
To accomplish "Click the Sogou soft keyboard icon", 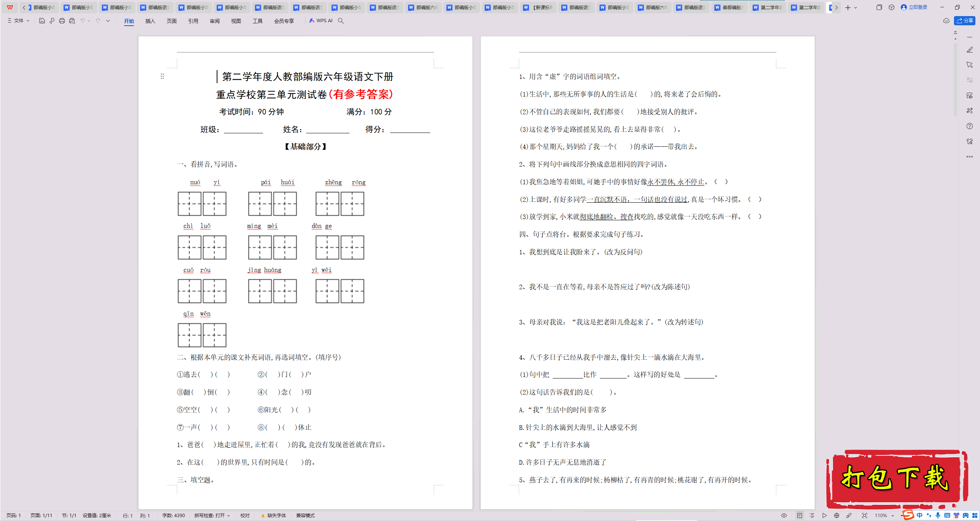I will tap(947, 515).
